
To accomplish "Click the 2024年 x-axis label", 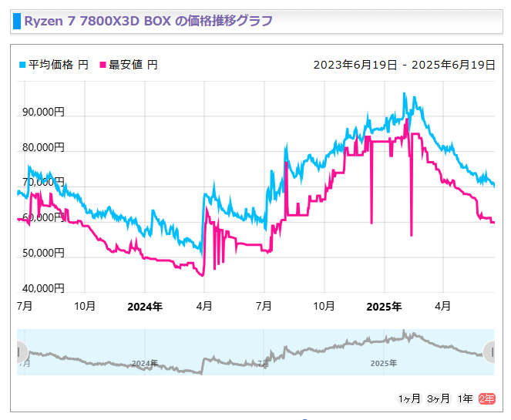I will pyautogui.click(x=145, y=307).
